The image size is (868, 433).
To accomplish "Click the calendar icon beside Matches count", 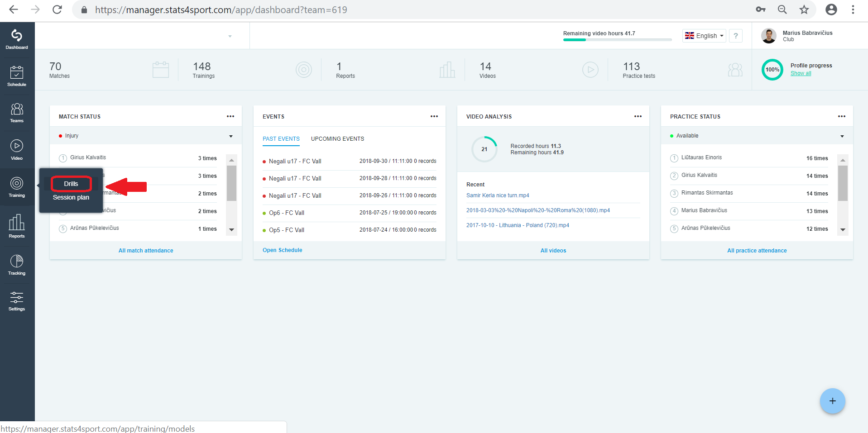I will (x=161, y=70).
